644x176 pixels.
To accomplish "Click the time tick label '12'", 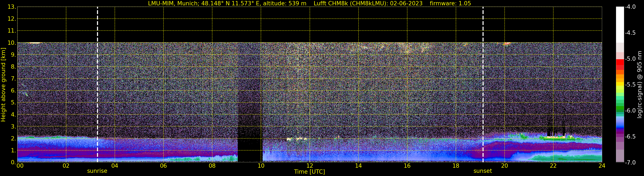I will 310,166.
